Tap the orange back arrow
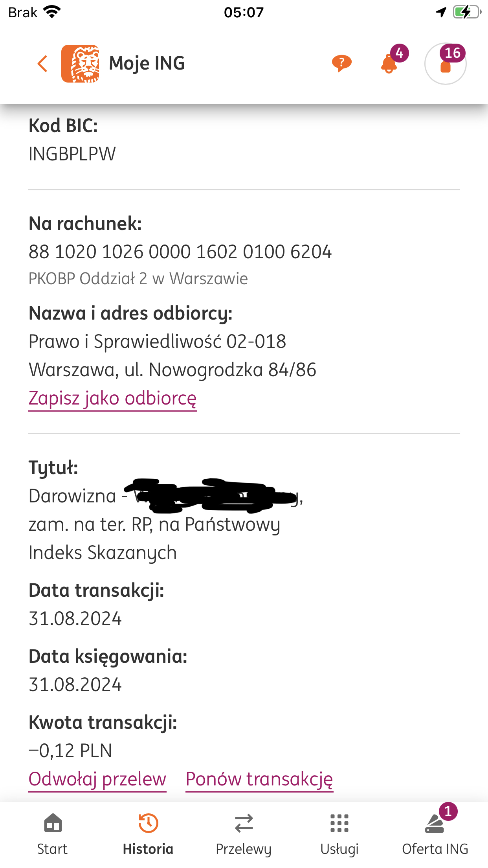The width and height of the screenshot is (488, 868). 42,64
